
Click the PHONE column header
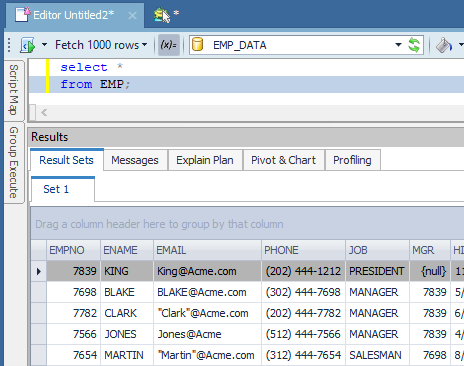[303, 250]
